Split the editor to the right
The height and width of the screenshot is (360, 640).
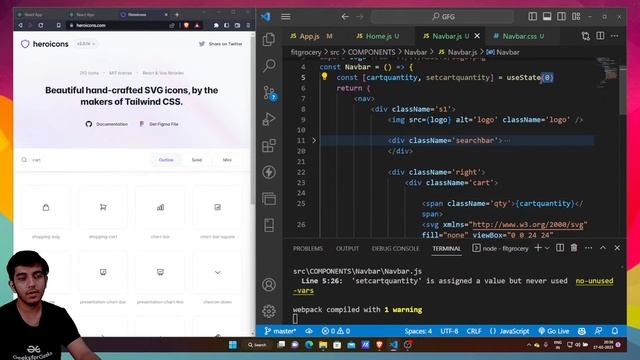pyautogui.click(x=600, y=36)
